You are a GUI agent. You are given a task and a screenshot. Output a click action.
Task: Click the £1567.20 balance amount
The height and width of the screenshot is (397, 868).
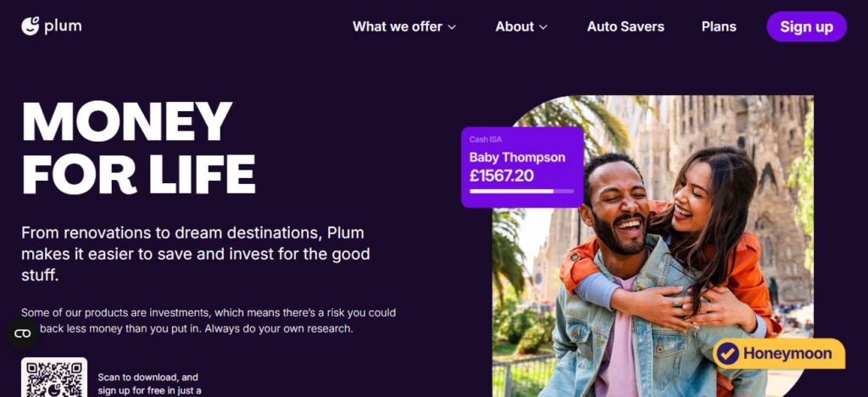point(502,176)
